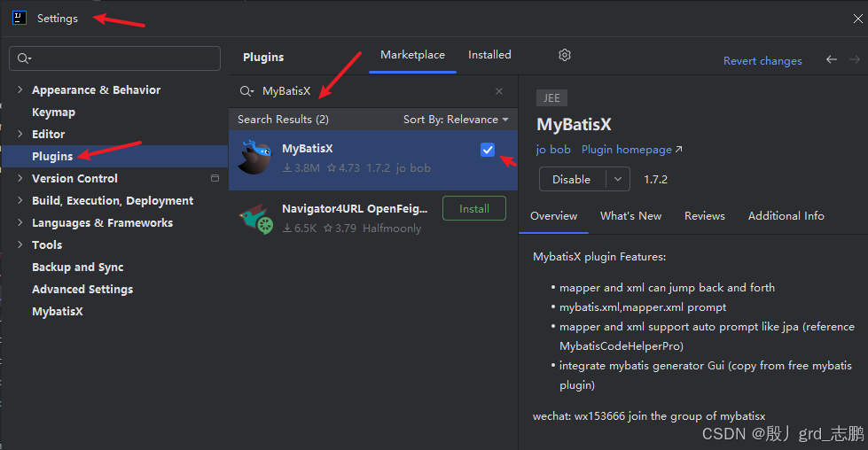The image size is (868, 450).
Task: Click into the settings search field
Action: click(114, 58)
